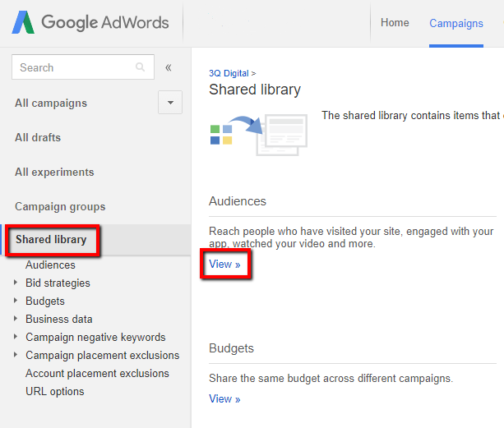Click the Shared library page heading
Screen dimensions: 504x428
pyautogui.click(x=255, y=90)
